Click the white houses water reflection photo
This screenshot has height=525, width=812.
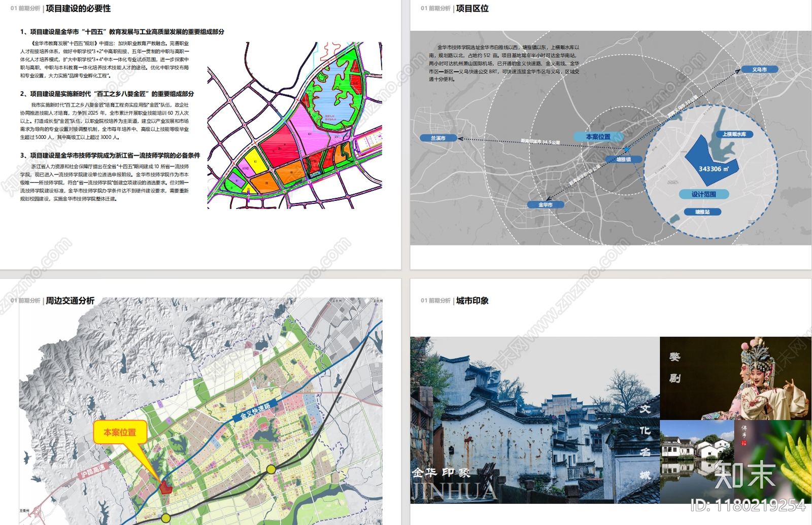[697, 462]
